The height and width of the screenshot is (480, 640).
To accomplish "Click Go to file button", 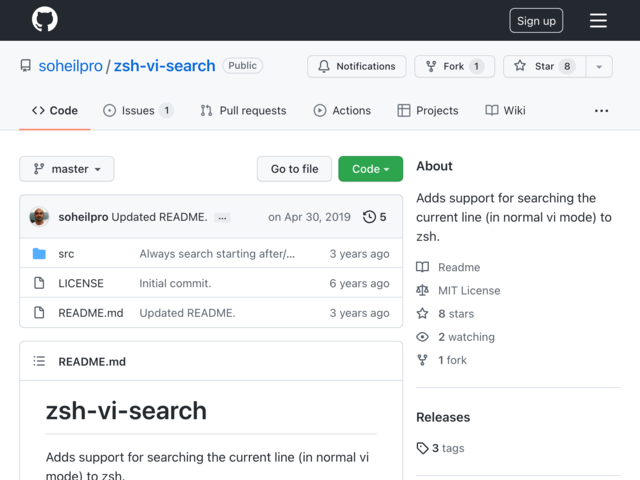I will coord(294,169).
